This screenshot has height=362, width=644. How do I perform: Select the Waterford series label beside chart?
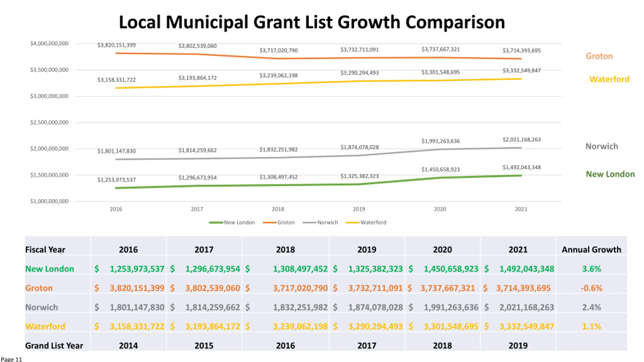(609, 79)
